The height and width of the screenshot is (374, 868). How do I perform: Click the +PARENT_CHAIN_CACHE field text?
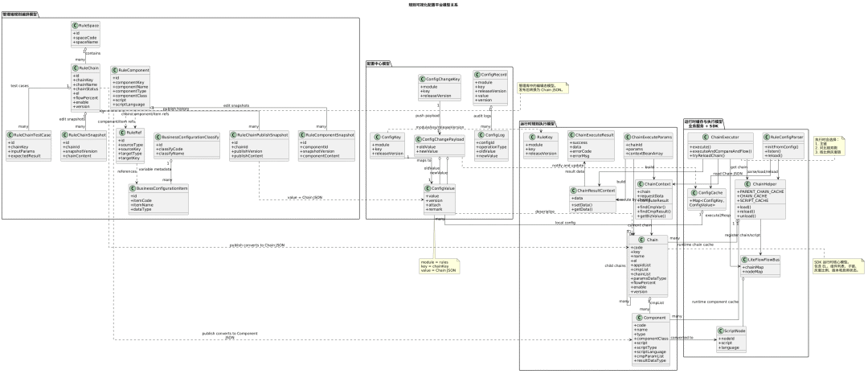coord(760,191)
